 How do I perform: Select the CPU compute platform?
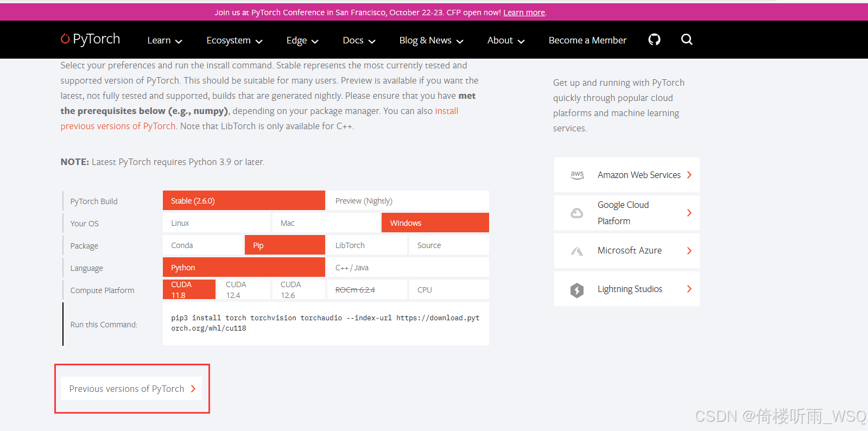(x=449, y=289)
